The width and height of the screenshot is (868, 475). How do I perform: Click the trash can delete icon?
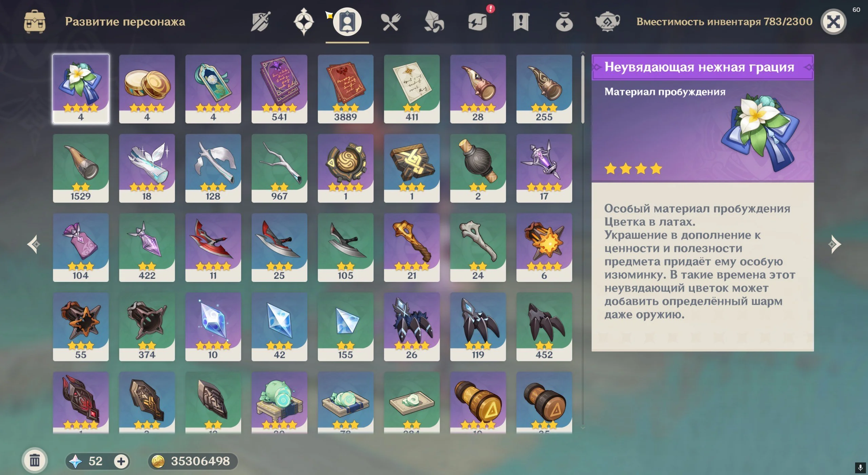[x=35, y=460]
